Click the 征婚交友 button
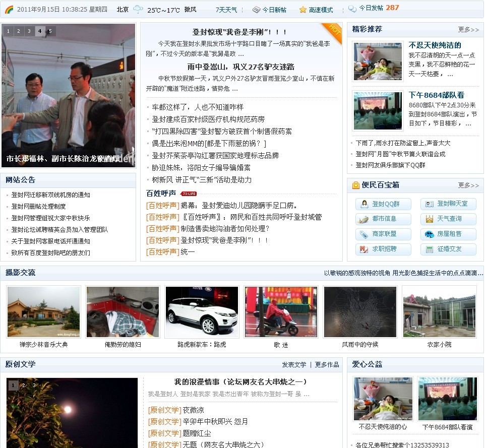The width and height of the screenshot is (485, 448). (x=448, y=249)
